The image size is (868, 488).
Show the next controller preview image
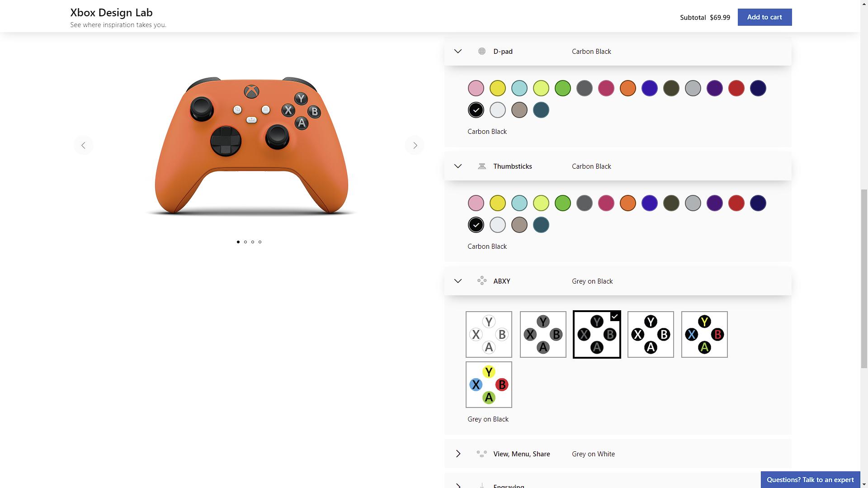point(415,145)
